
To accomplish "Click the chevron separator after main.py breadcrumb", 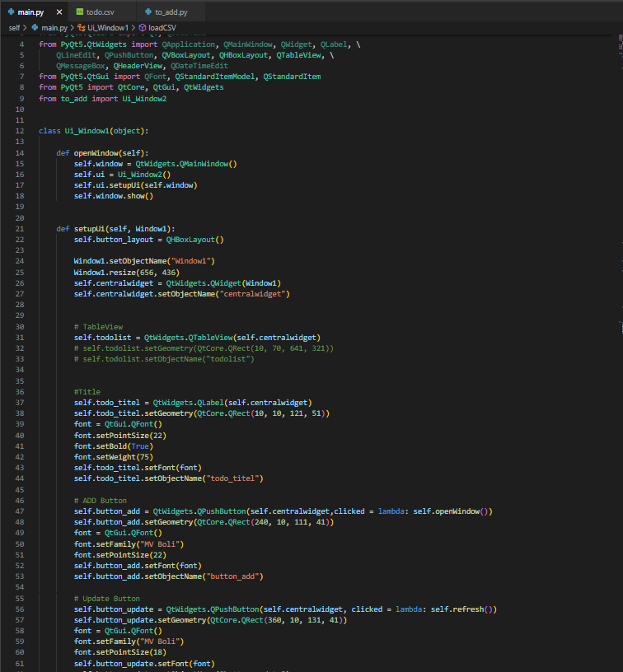I will (72, 27).
